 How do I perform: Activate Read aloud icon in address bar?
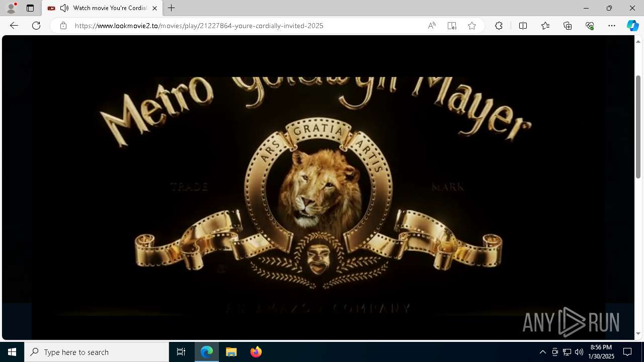(x=432, y=26)
